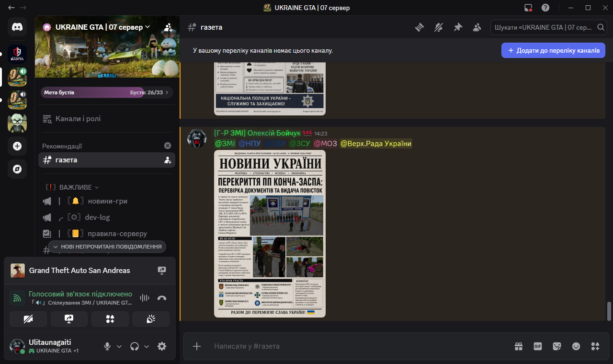Open Threads icon in channel header
The image size is (613, 364).
(420, 27)
